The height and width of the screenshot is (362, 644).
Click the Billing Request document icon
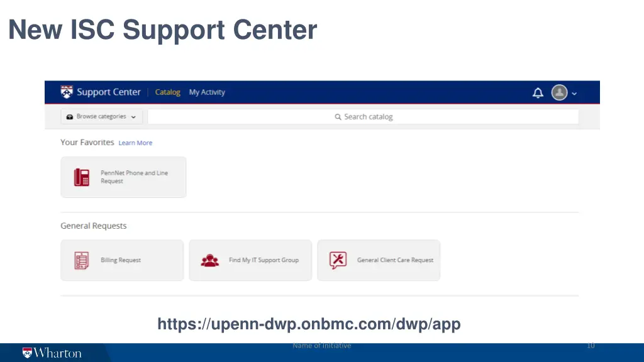(x=81, y=260)
